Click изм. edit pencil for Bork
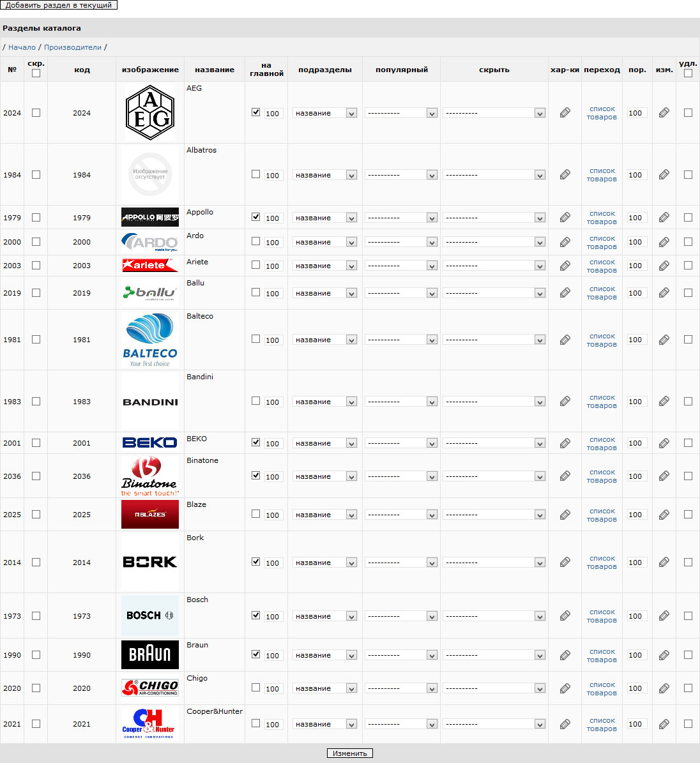 (664, 563)
